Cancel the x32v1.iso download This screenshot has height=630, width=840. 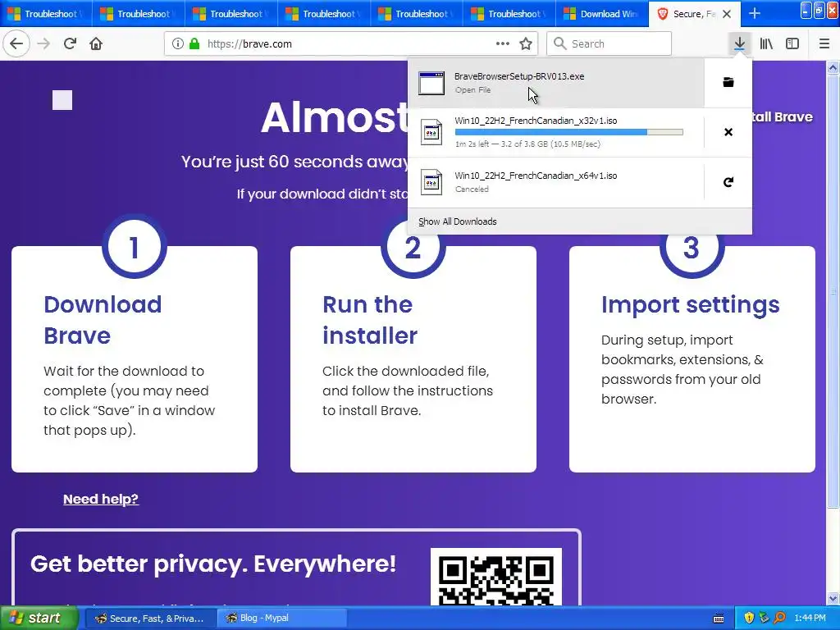[728, 132]
